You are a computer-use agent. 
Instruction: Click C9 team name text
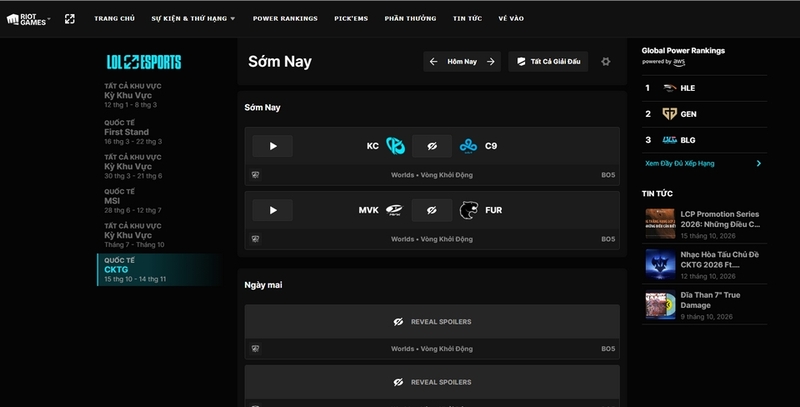coord(491,146)
